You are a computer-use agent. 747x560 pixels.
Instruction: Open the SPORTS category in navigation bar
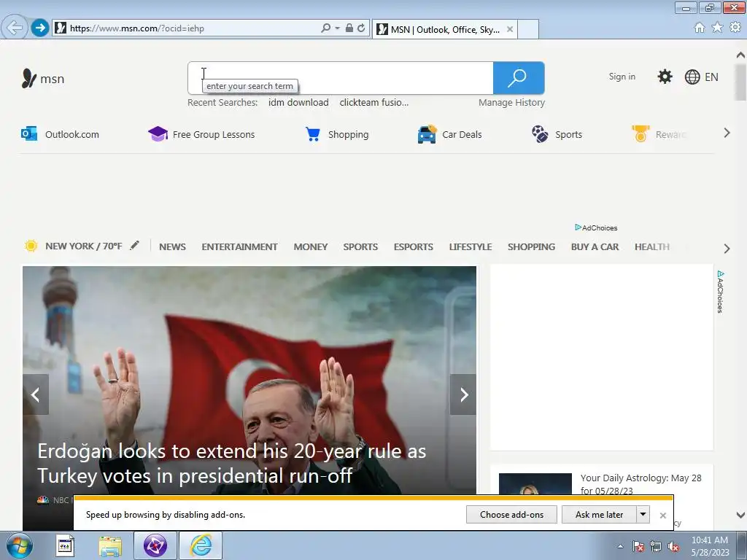[x=360, y=246]
